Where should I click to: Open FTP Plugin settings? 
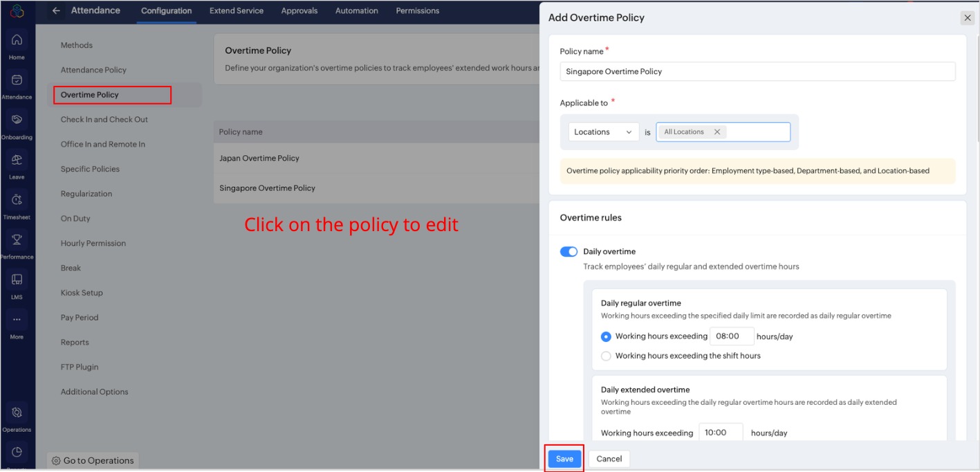pos(80,367)
